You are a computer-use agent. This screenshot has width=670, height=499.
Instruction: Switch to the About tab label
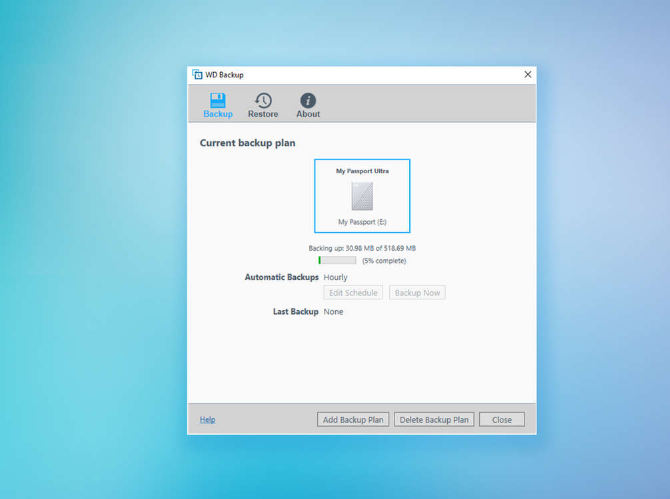(x=308, y=114)
